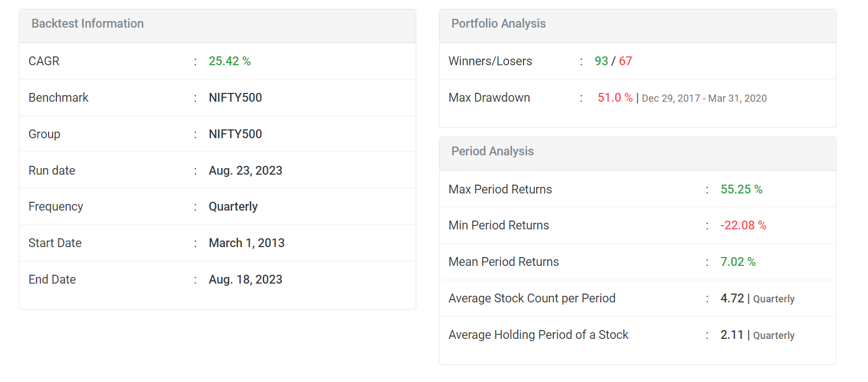Image resolution: width=868 pixels, height=382 pixels.
Task: Click the Winners/Losers label
Action: click(x=490, y=61)
